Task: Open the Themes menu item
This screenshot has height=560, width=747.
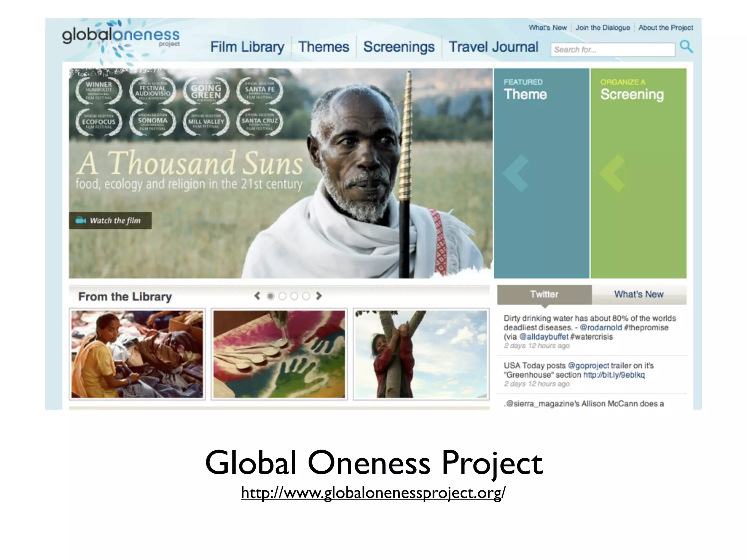Action: tap(324, 47)
